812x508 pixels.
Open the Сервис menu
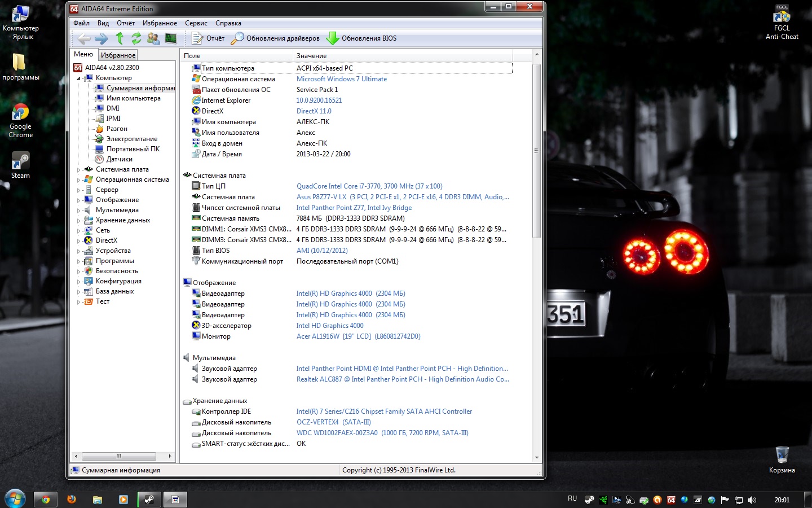point(196,23)
